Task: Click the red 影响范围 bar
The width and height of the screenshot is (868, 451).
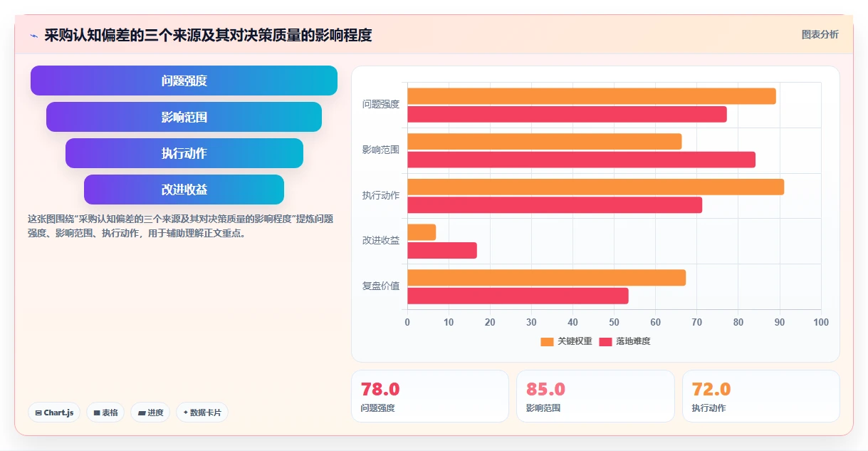Action: point(581,160)
